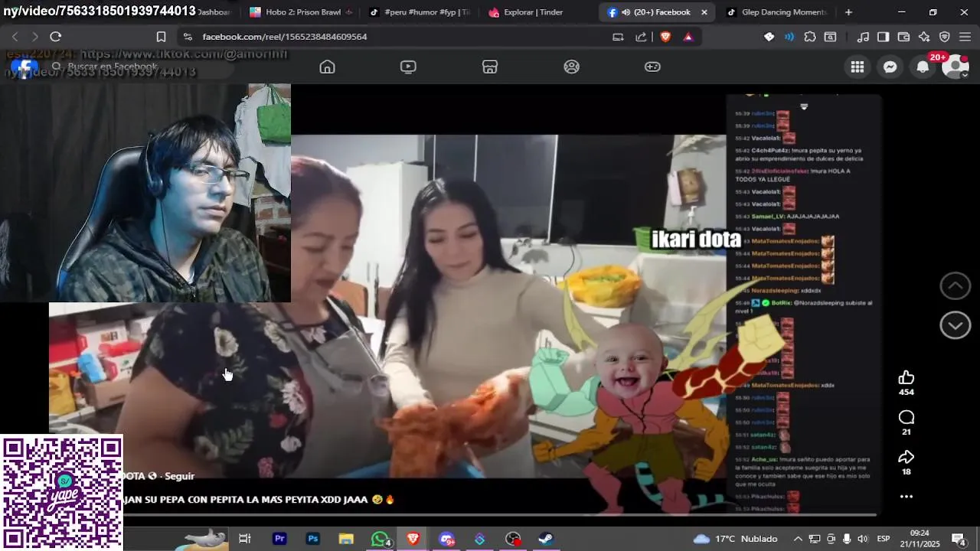Open File Explorer from taskbar
980x551 pixels.
(x=346, y=539)
